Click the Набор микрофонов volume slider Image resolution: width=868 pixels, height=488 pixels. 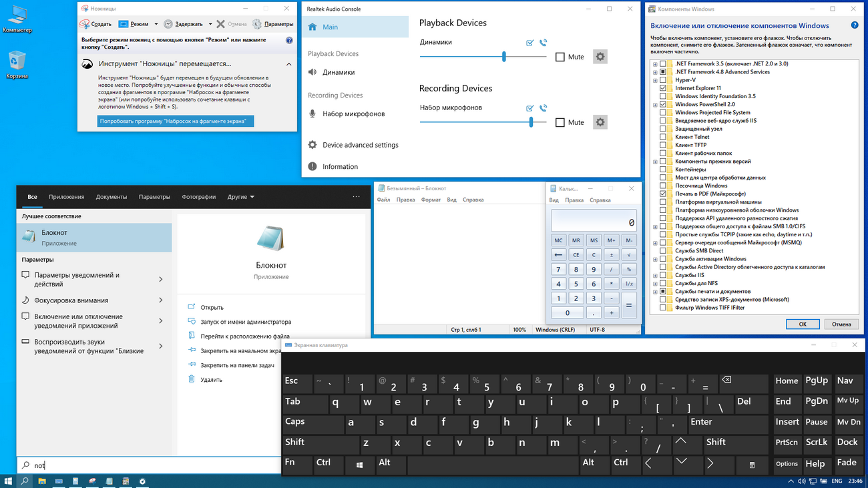[483, 122]
